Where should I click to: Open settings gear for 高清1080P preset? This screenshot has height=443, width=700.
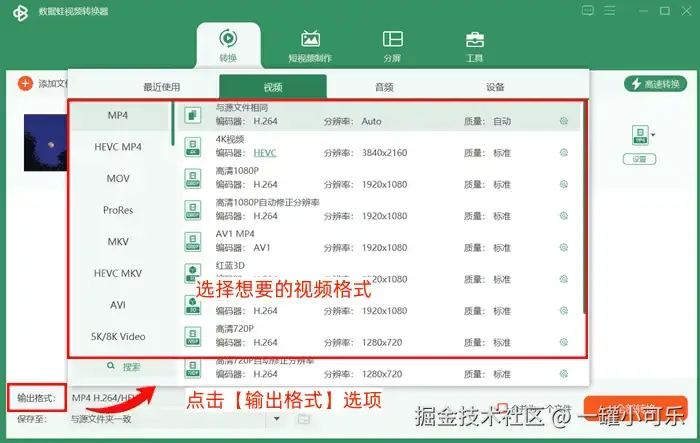point(564,184)
